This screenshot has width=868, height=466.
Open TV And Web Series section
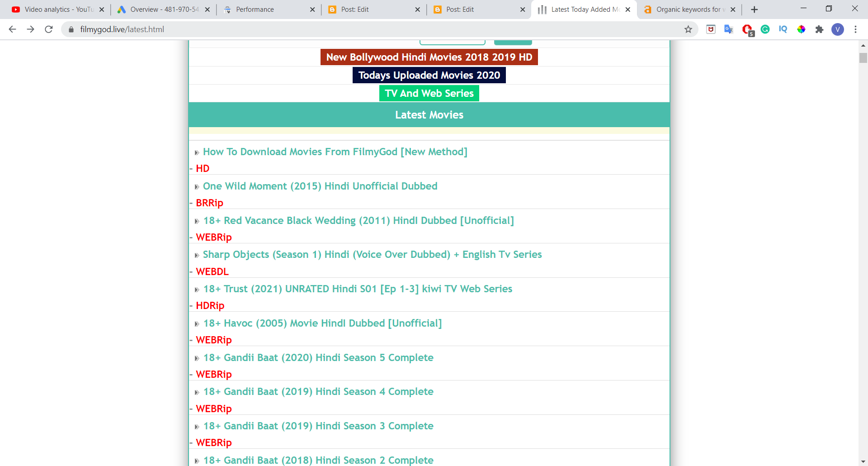[x=429, y=93]
